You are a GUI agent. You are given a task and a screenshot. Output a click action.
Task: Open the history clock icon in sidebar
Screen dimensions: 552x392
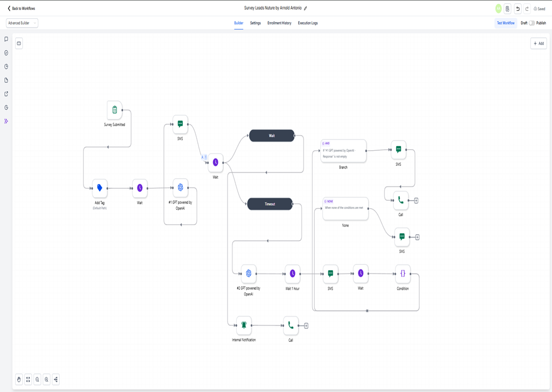tap(6, 108)
